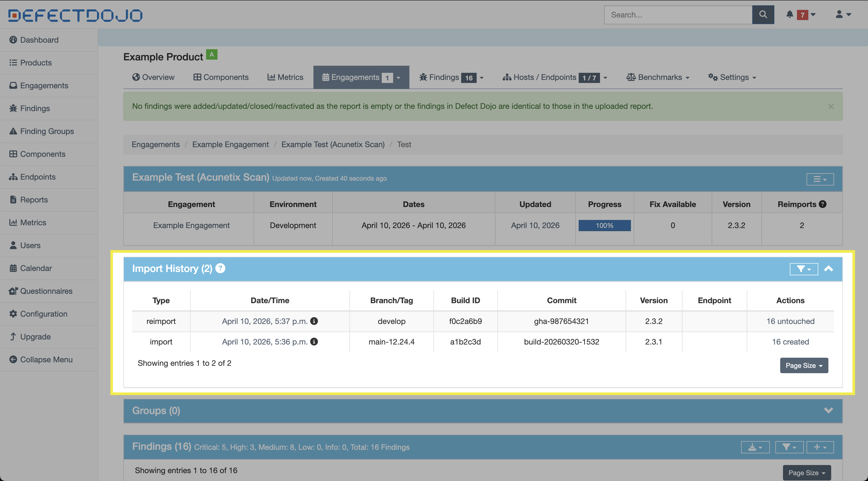The image size is (868, 481).
Task: Click the 16 untouched link
Action: point(790,321)
